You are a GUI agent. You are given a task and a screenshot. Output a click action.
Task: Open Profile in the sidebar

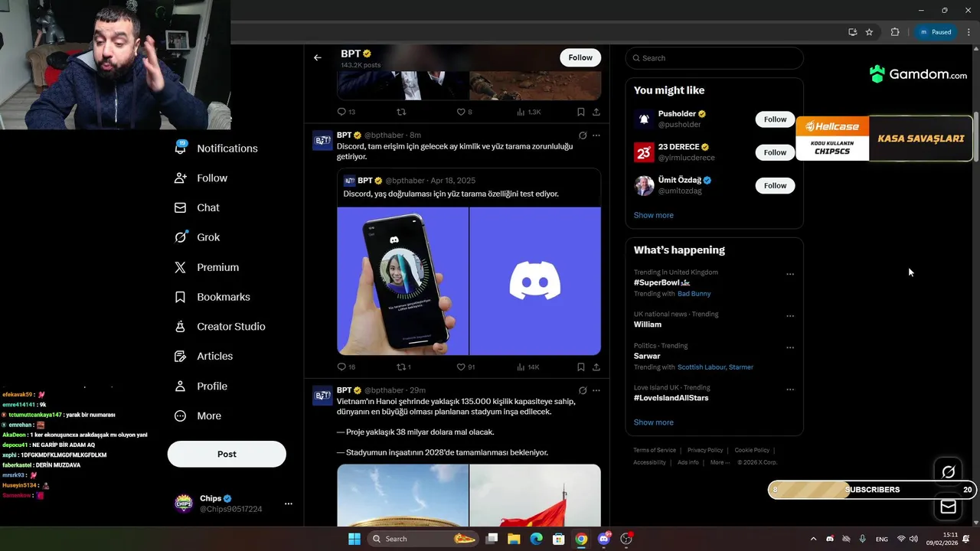click(201, 386)
